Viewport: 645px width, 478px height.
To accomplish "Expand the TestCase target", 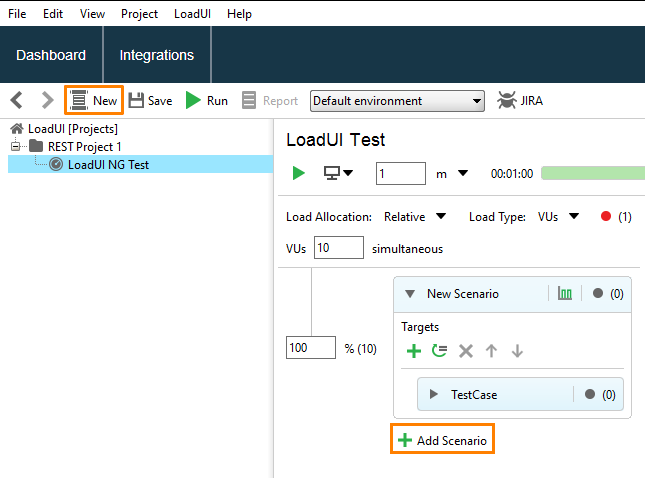I will click(433, 394).
